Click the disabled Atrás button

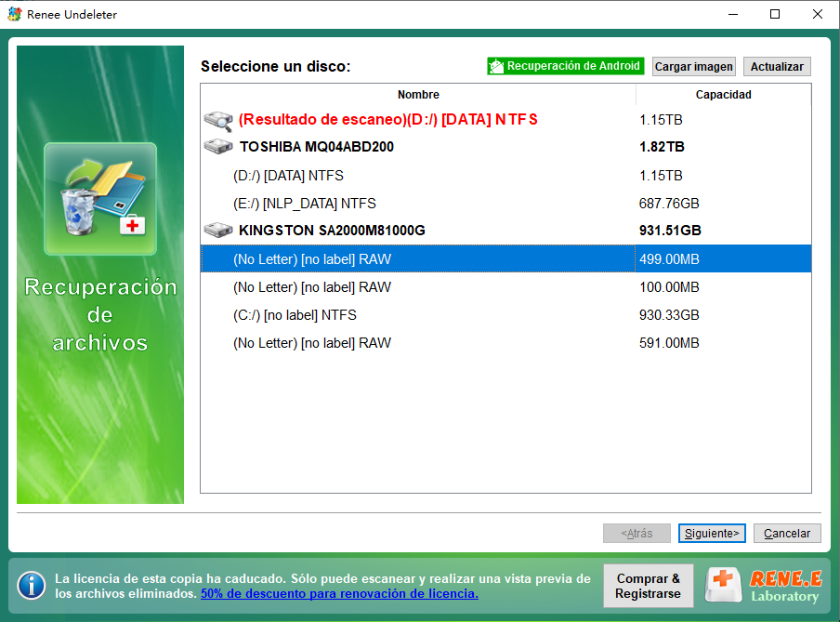pyautogui.click(x=637, y=533)
